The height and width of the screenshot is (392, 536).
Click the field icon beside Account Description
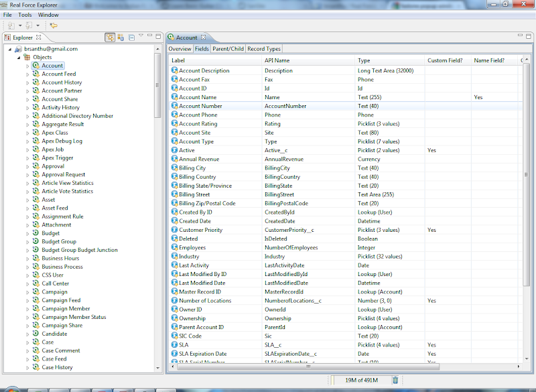[x=174, y=70]
